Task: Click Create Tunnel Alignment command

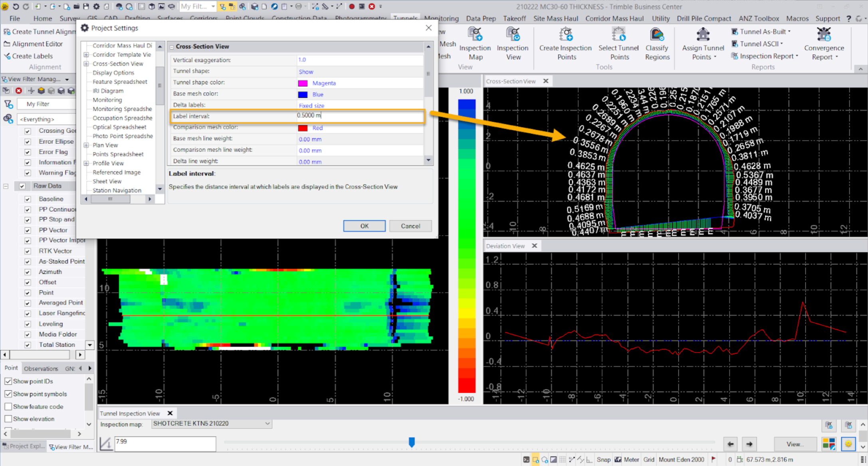Action: [x=40, y=32]
